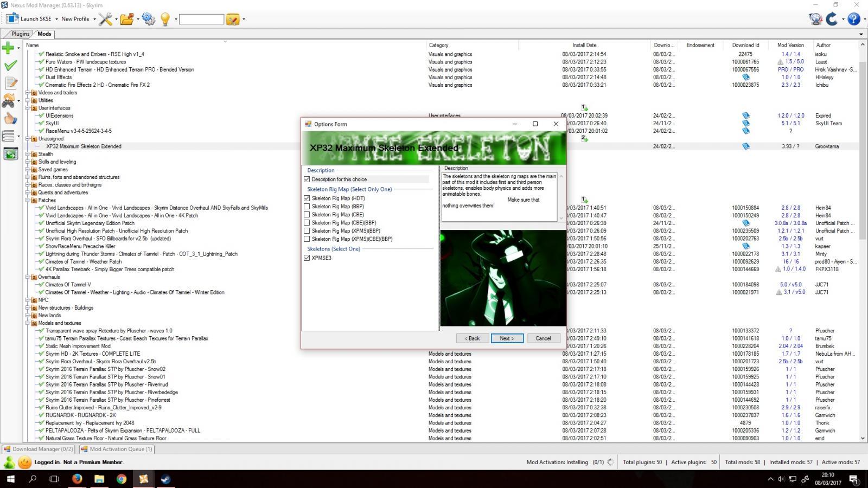Cancel the Options Form dialog

pyautogui.click(x=543, y=338)
